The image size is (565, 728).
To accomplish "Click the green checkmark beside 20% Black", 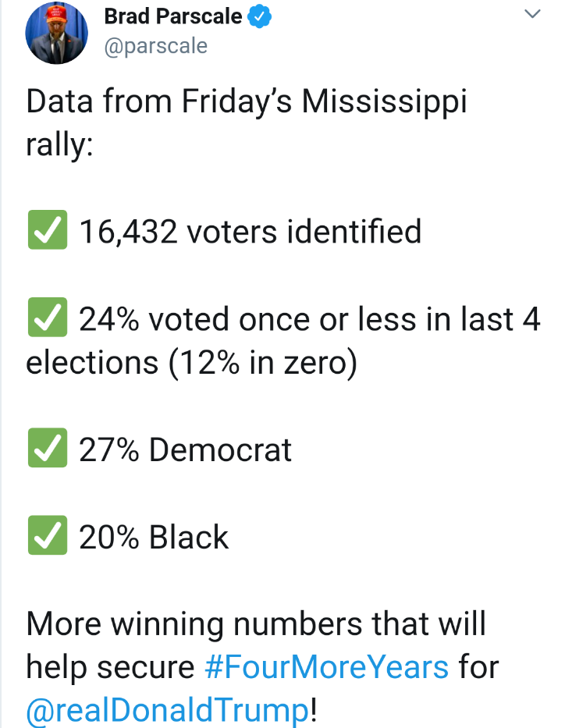I will click(x=48, y=534).
